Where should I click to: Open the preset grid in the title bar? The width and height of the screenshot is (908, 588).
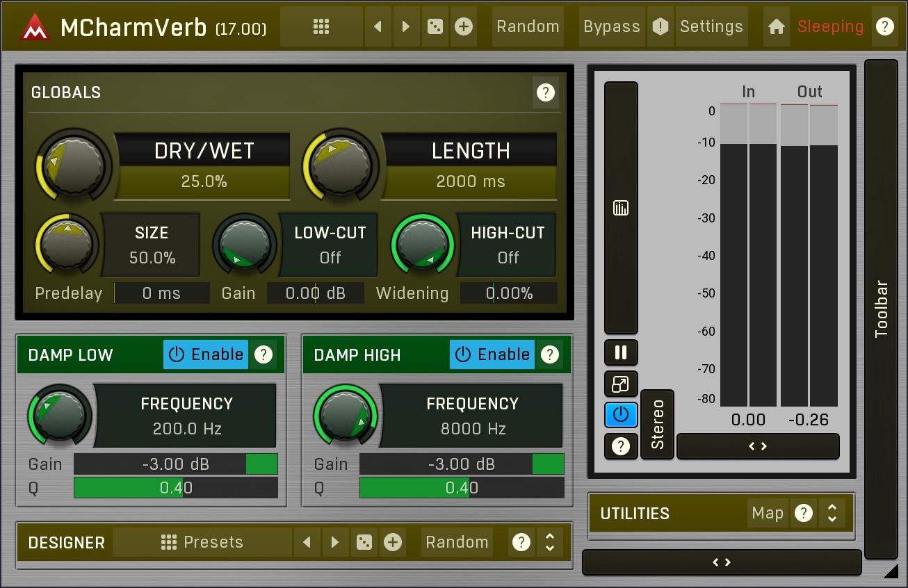coord(321,27)
